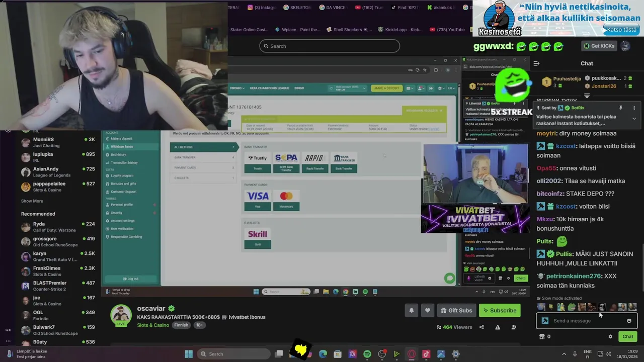Viewport: 644px width, 362px height.
Task: Switch to the Instagram browser tab
Action: click(x=261, y=8)
